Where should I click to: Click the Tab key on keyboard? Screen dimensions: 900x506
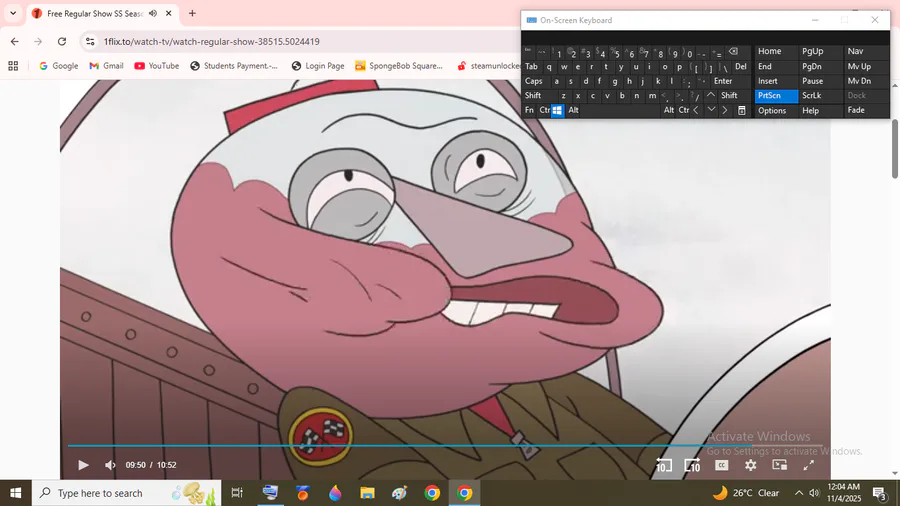click(x=532, y=67)
